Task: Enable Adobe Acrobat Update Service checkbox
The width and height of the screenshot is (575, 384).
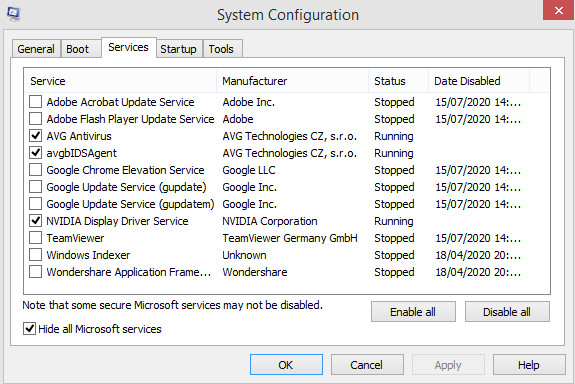Action: point(36,102)
